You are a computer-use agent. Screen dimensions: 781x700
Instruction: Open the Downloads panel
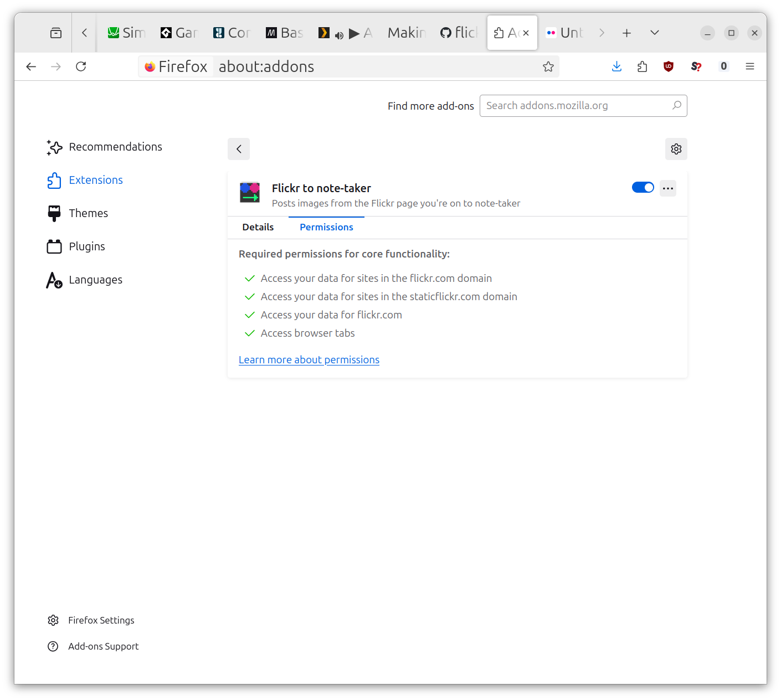point(616,66)
